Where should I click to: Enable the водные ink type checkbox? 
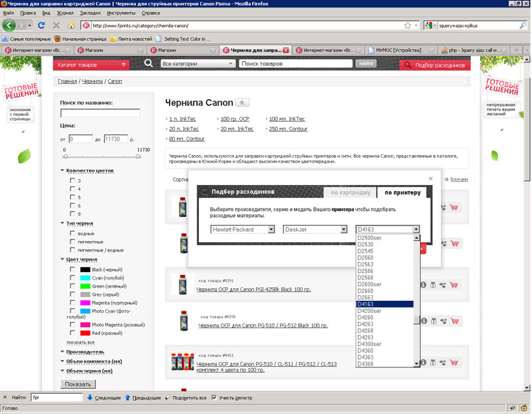click(72, 233)
